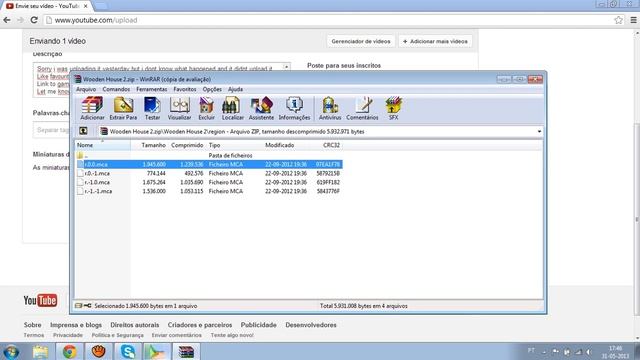Open the Visualizar tool in WinRAR
The width and height of the screenshot is (640, 360).
[179, 108]
